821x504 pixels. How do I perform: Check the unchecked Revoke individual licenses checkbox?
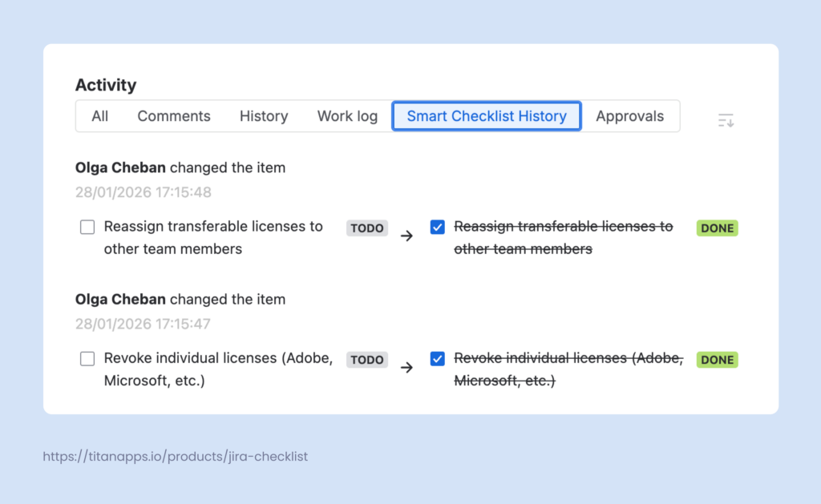pos(87,358)
